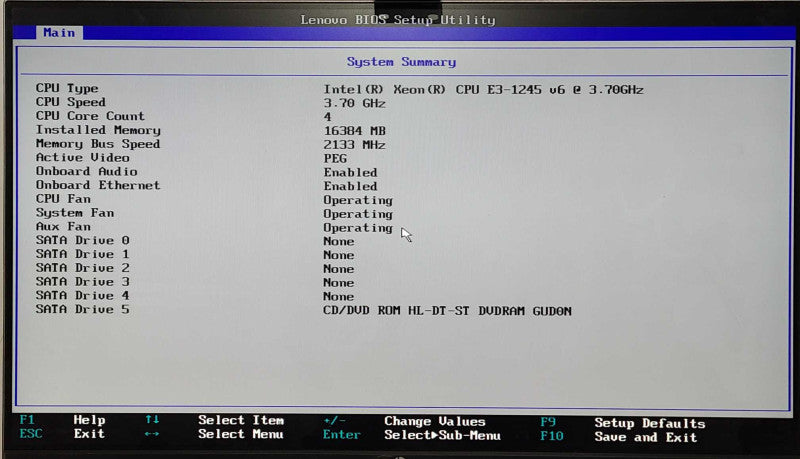The height and width of the screenshot is (459, 800).
Task: Click the Enabled value for Onboard Ethernet
Action: coord(351,186)
